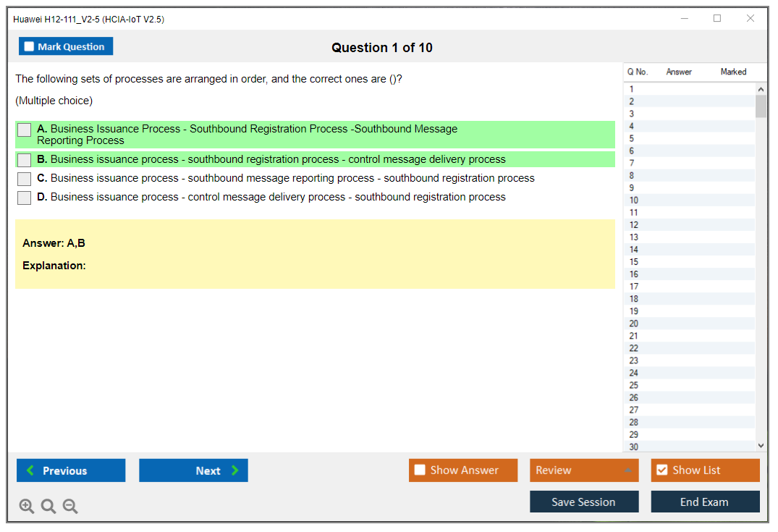Enable the Show Answer checkbox

point(420,470)
